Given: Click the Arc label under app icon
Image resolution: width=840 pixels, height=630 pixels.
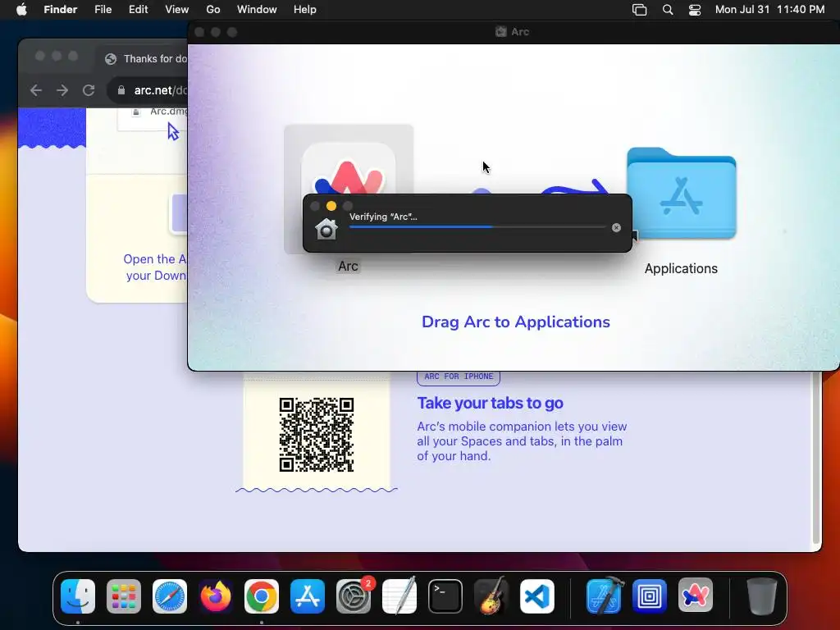Looking at the screenshot, I should tap(348, 267).
